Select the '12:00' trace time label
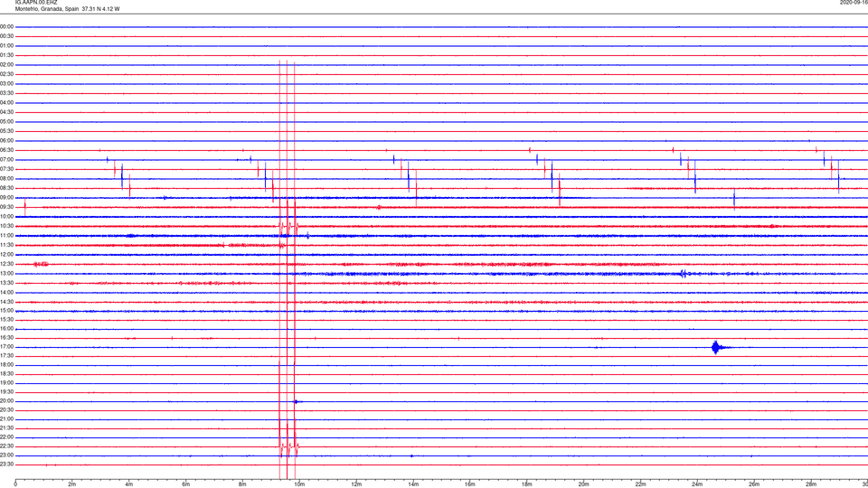Screen dimensions: 868x488 6,255
